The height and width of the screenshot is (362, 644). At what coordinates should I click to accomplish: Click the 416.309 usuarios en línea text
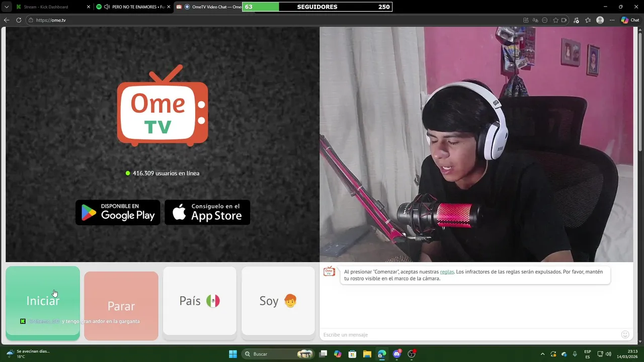point(166,173)
